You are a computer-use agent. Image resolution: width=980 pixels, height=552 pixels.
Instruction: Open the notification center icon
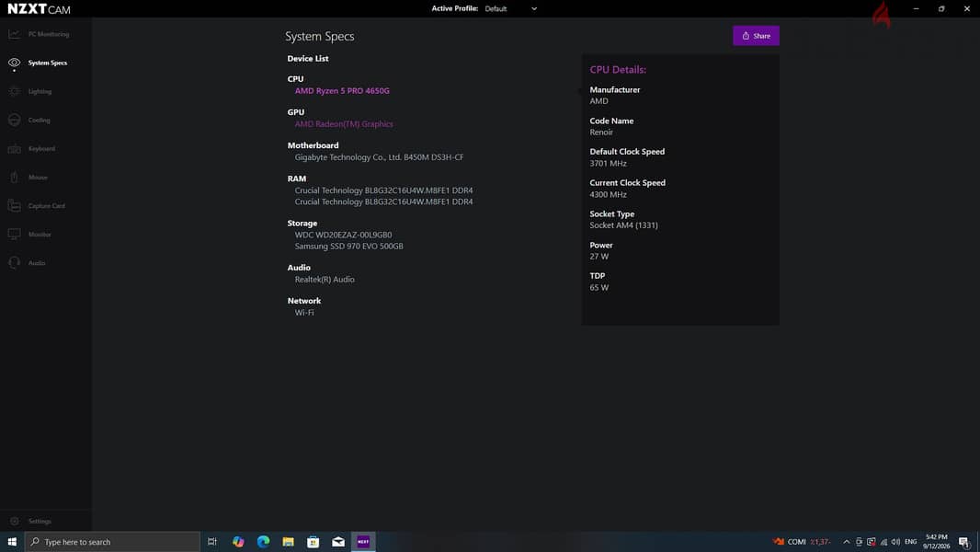963,541
